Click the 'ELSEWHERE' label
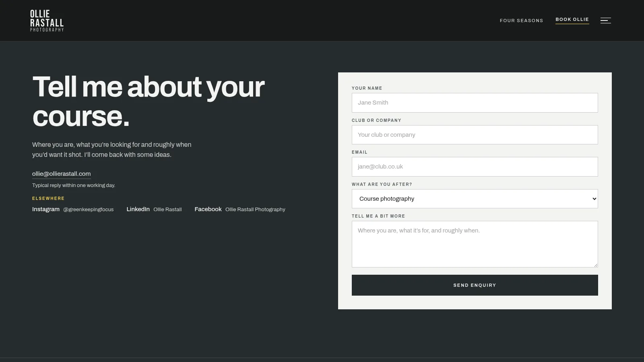The height and width of the screenshot is (362, 644). 48,198
